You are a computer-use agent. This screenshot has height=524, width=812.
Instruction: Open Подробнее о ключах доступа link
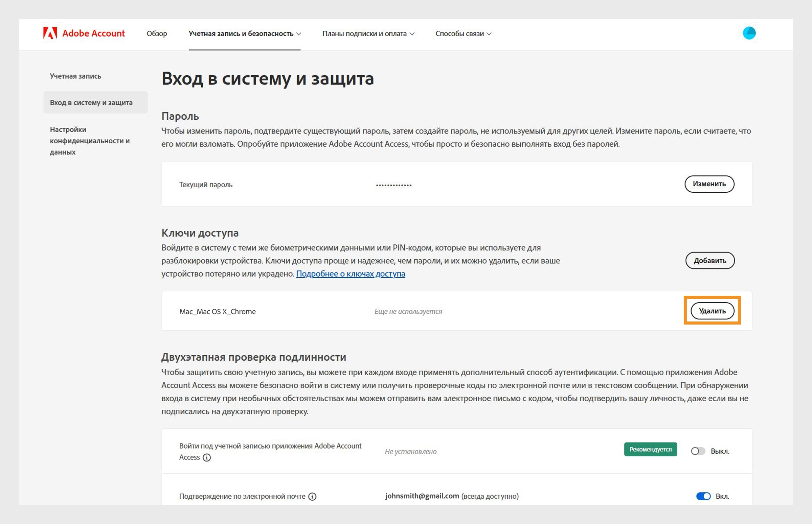[350, 273]
